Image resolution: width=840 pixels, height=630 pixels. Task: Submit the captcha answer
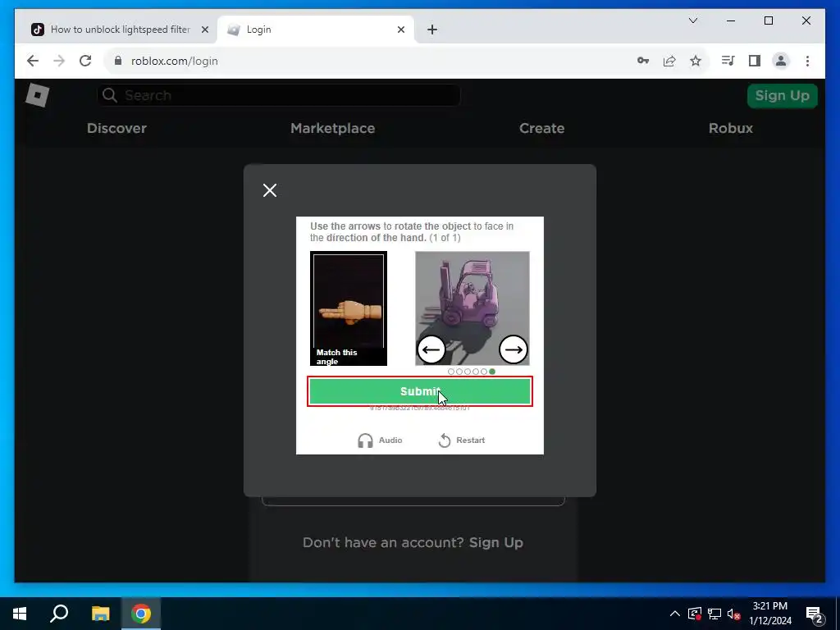tap(420, 391)
